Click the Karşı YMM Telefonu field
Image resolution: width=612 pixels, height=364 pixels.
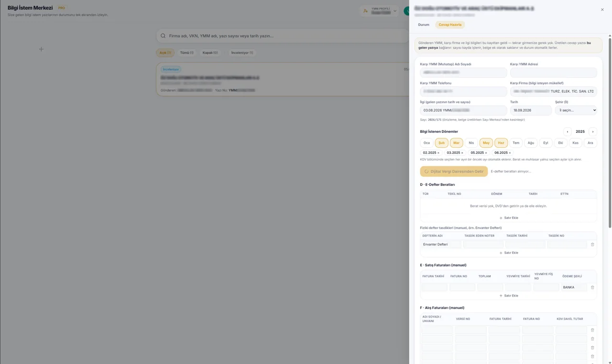tap(463, 91)
